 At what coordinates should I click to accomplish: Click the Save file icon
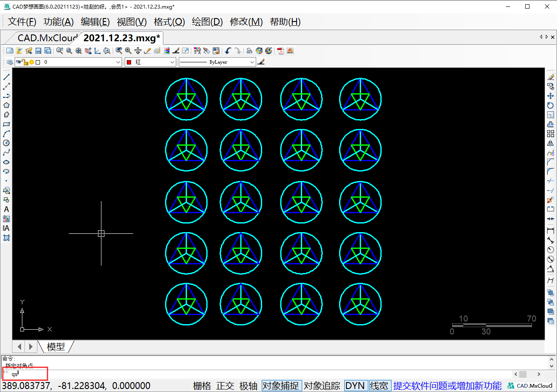(38, 51)
